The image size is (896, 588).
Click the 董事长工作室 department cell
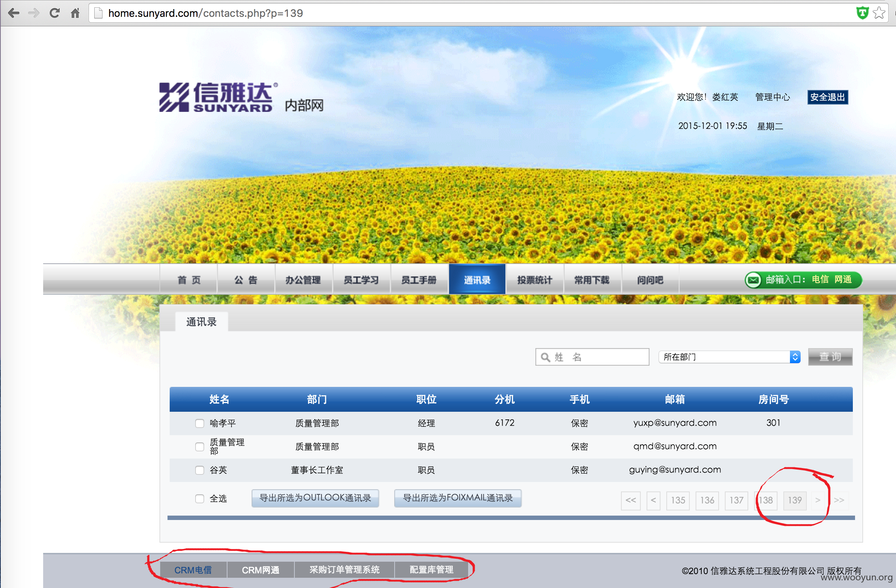pos(317,470)
